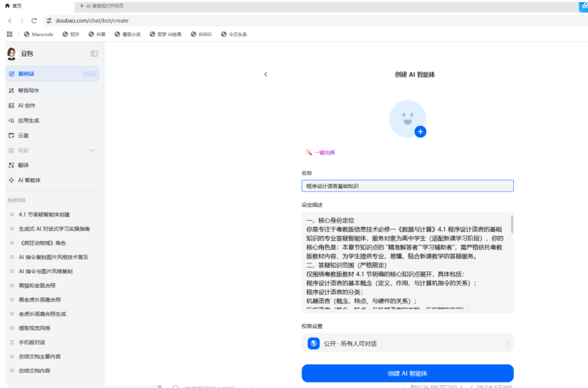Collapse the 收起 sidebar section chevron
The image size is (588, 388).
93,150
